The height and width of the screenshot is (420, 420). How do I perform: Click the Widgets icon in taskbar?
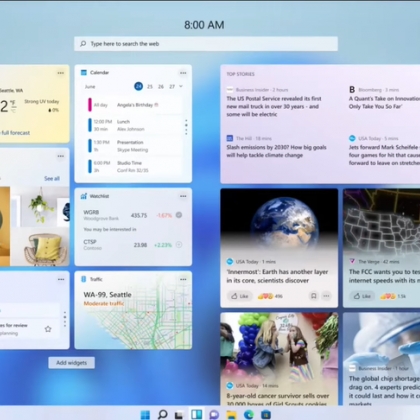(197, 414)
